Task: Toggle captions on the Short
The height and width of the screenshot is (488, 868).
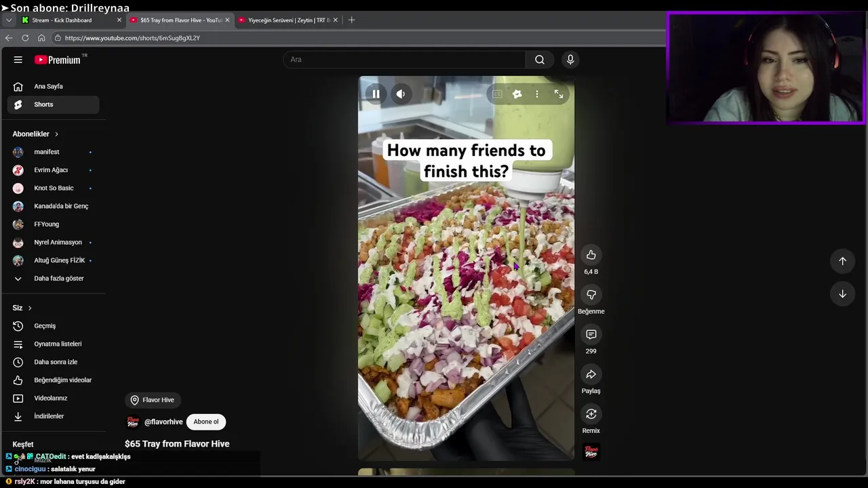Action: tap(497, 94)
